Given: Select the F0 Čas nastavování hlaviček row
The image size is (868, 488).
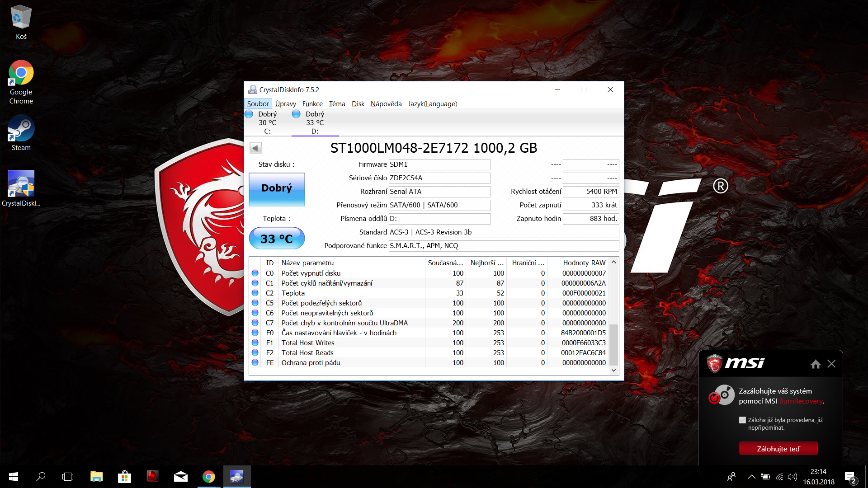Looking at the screenshot, I should [x=429, y=333].
